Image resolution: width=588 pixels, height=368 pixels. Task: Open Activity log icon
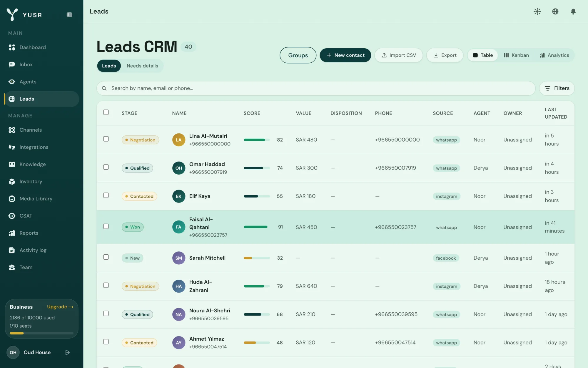click(12, 250)
